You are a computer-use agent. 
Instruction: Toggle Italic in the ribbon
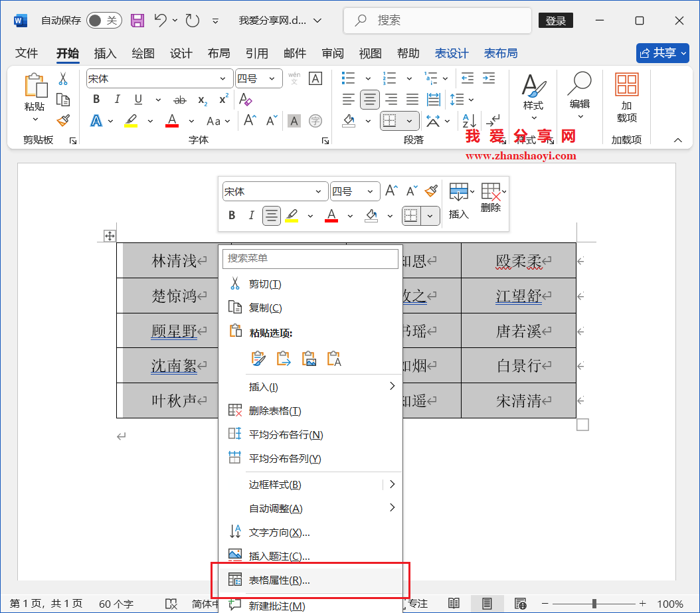(x=117, y=100)
